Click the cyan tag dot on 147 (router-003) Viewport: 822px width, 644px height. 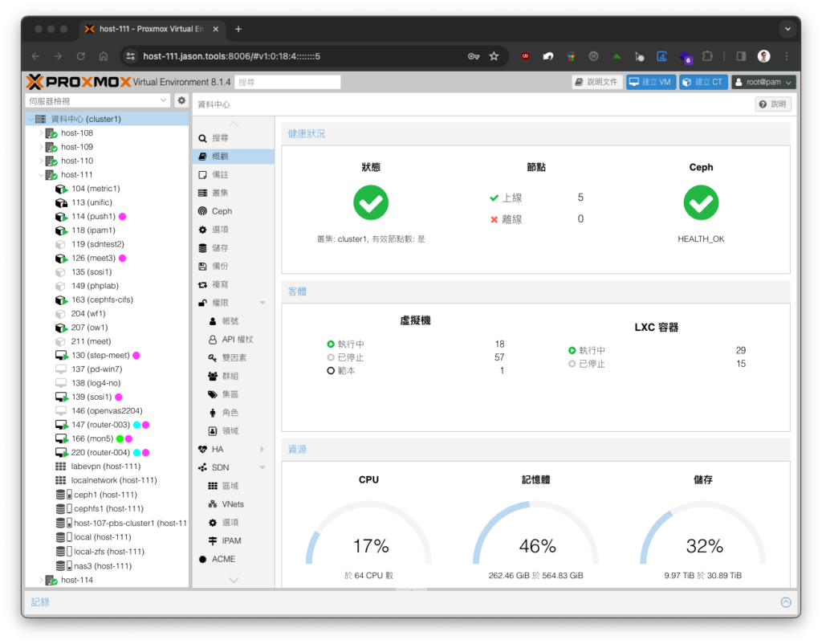[136, 425]
